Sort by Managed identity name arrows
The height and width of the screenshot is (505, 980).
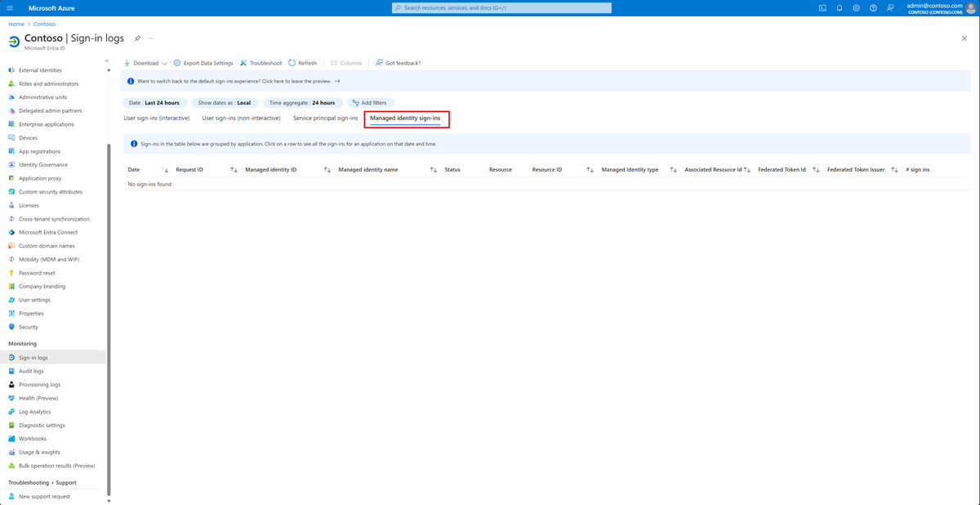click(x=433, y=170)
